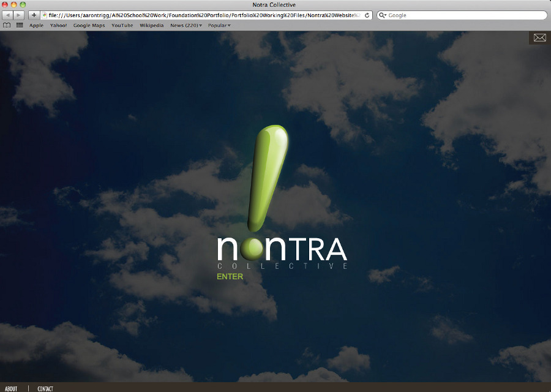Click the show all bookmarks grid icon

click(x=20, y=25)
